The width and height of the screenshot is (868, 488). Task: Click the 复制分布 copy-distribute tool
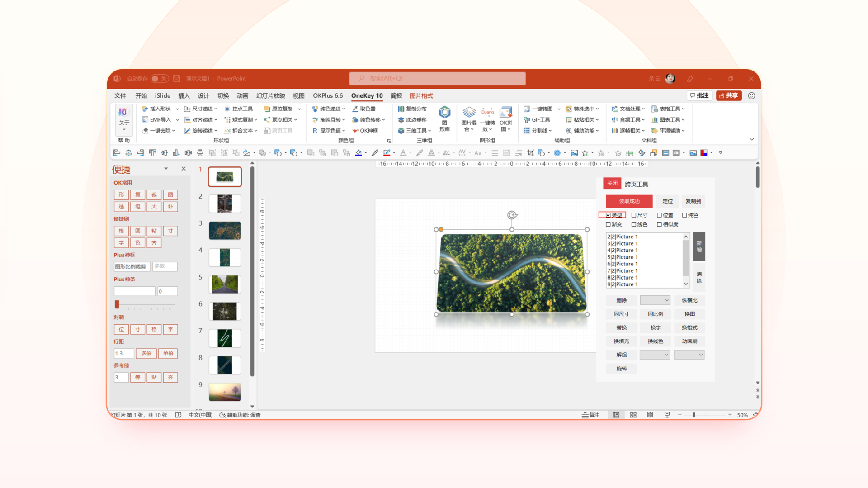pos(412,109)
